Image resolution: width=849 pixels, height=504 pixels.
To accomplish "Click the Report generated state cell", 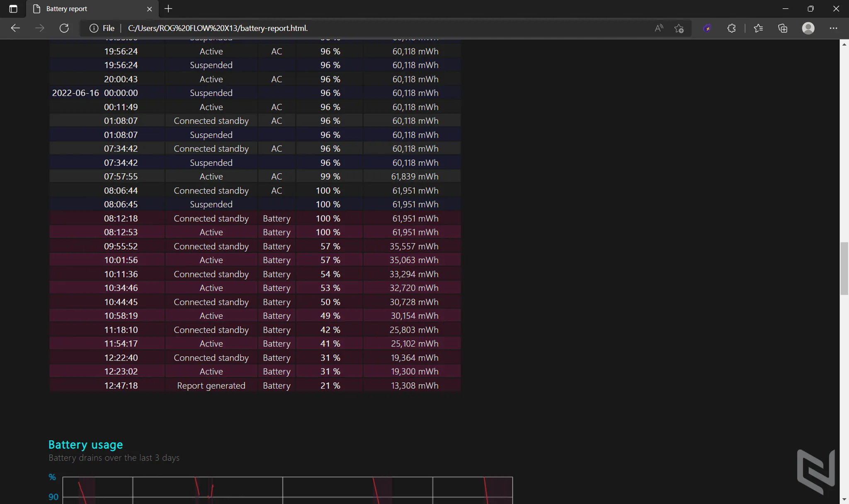I will pyautogui.click(x=211, y=385).
